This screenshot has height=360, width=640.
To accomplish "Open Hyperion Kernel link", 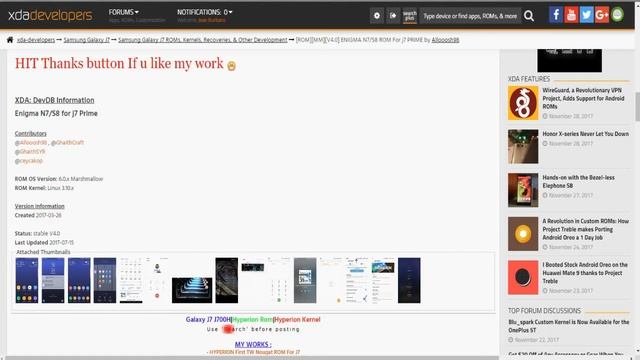I will pyautogui.click(x=297, y=319).
